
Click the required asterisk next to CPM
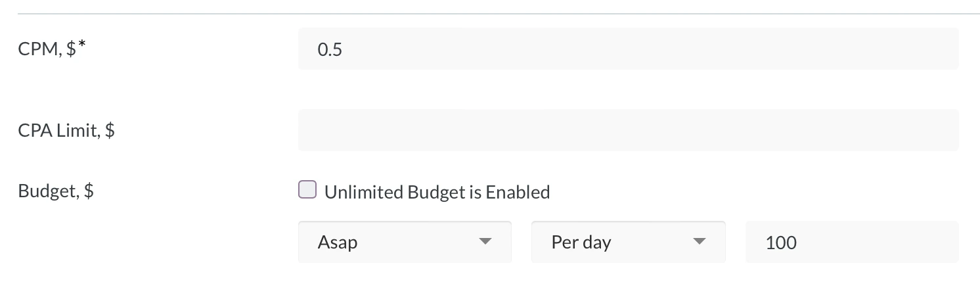(x=82, y=45)
